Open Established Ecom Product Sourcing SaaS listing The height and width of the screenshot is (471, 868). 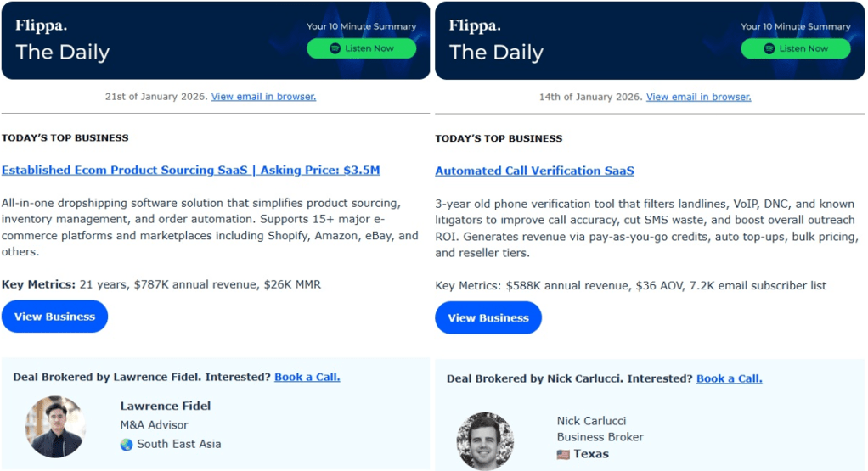[x=190, y=170]
